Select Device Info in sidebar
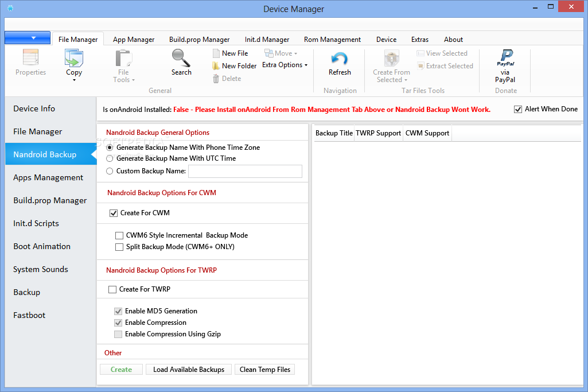588x392 pixels. [x=51, y=109]
